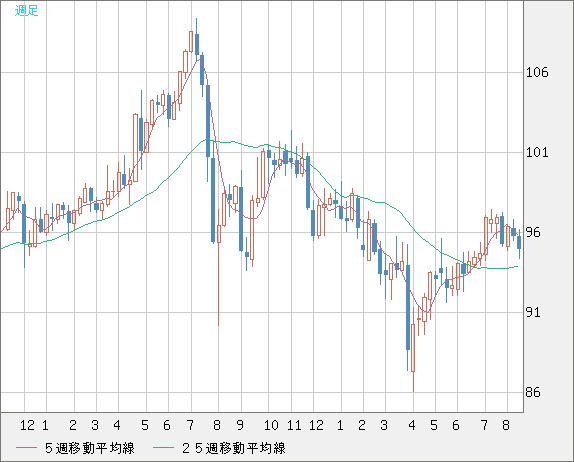The image size is (574, 462).
Task: Click the 86 price axis label
Action: tap(533, 392)
